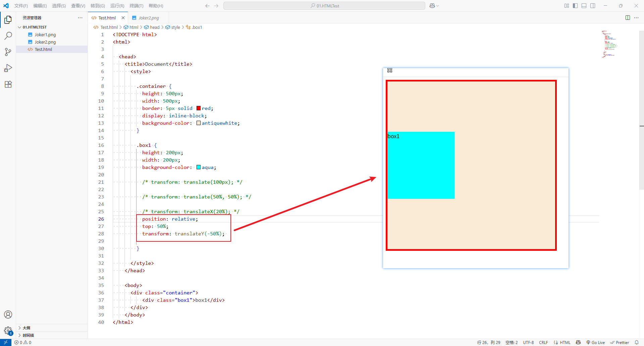Change the CRLF line ending

click(x=543, y=342)
